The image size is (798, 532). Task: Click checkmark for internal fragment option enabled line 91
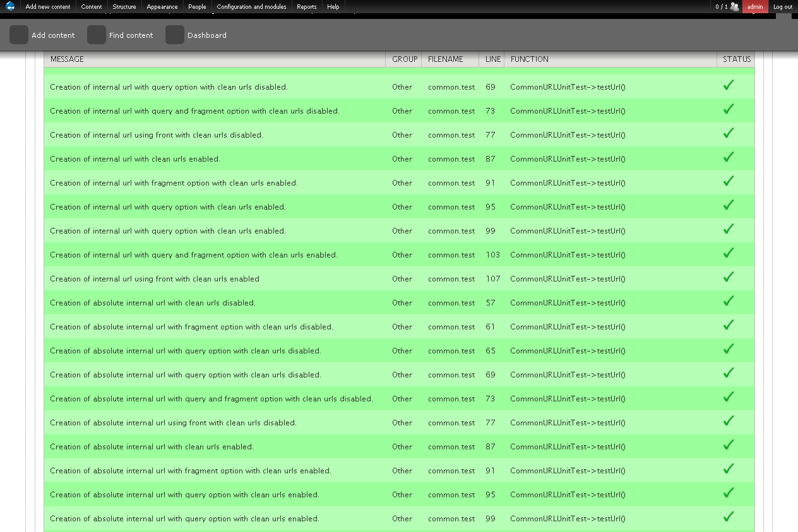729,180
